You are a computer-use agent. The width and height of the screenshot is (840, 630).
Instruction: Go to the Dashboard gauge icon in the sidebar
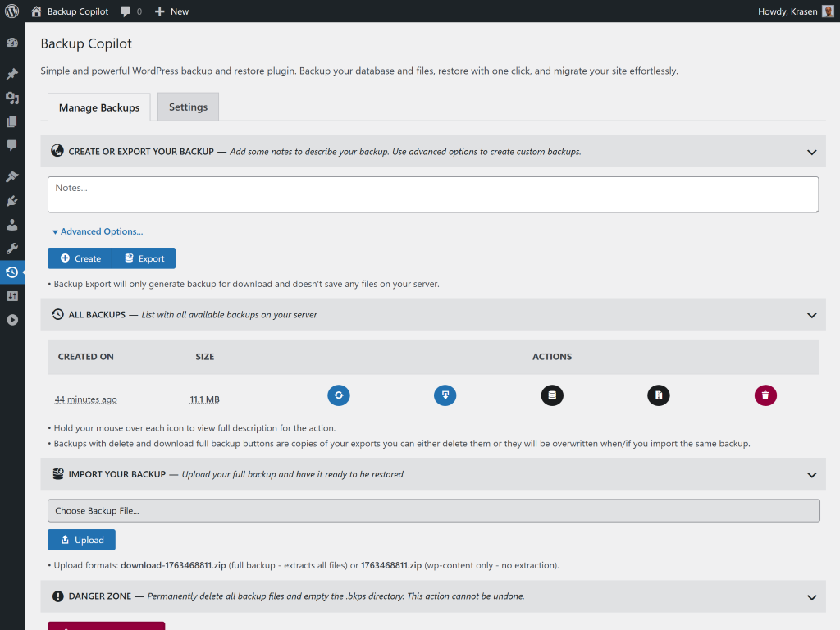(x=11, y=43)
